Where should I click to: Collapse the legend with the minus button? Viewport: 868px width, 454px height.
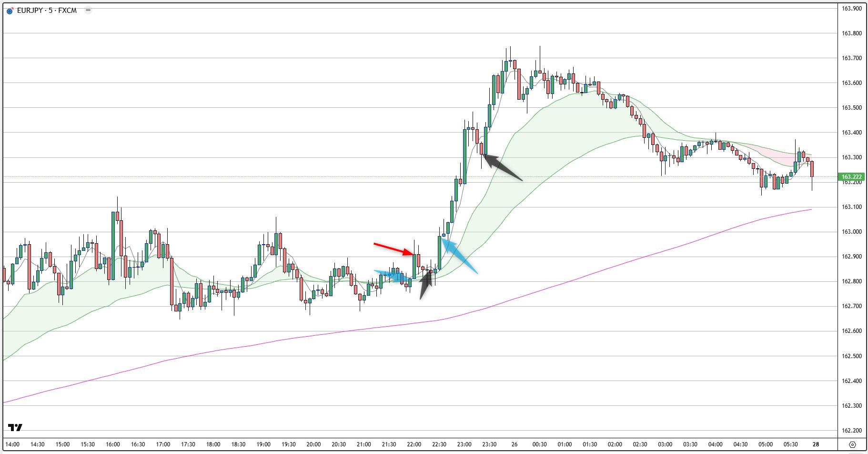(88, 10)
